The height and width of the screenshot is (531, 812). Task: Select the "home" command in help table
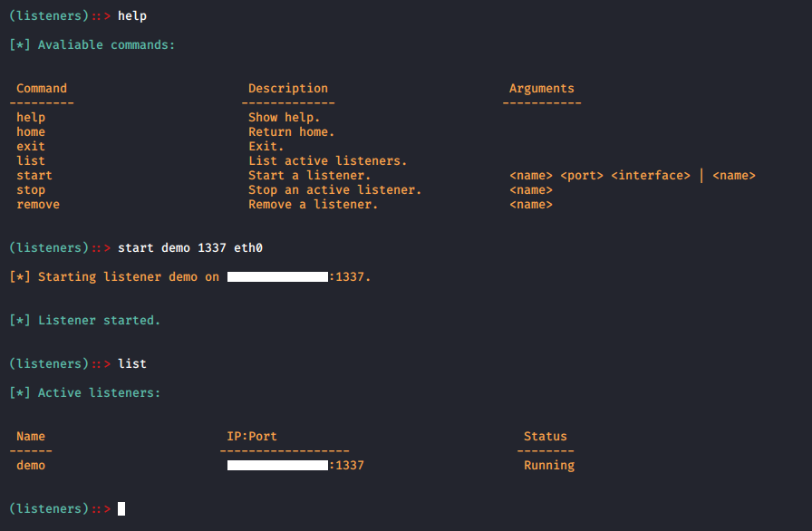[x=31, y=131]
